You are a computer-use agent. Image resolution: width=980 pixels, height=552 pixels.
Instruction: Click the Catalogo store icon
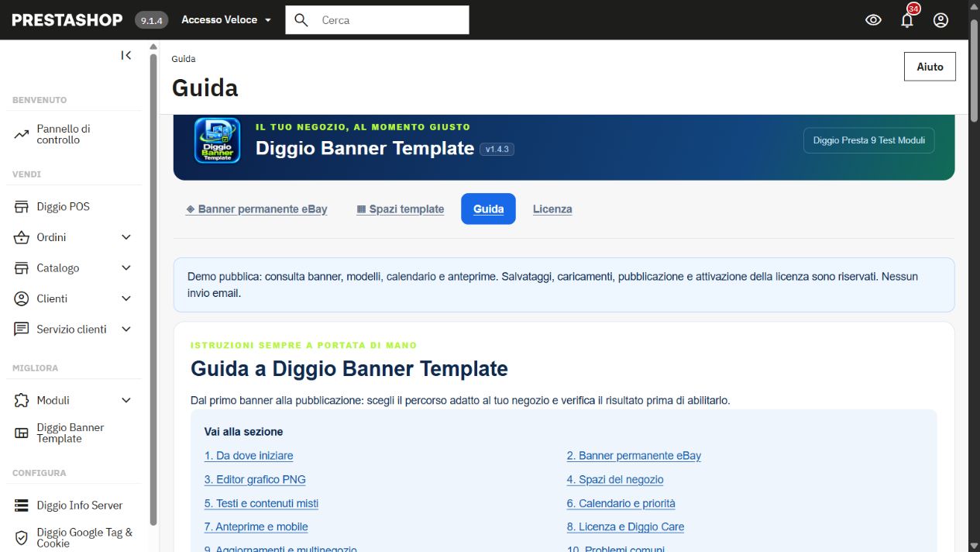click(22, 268)
